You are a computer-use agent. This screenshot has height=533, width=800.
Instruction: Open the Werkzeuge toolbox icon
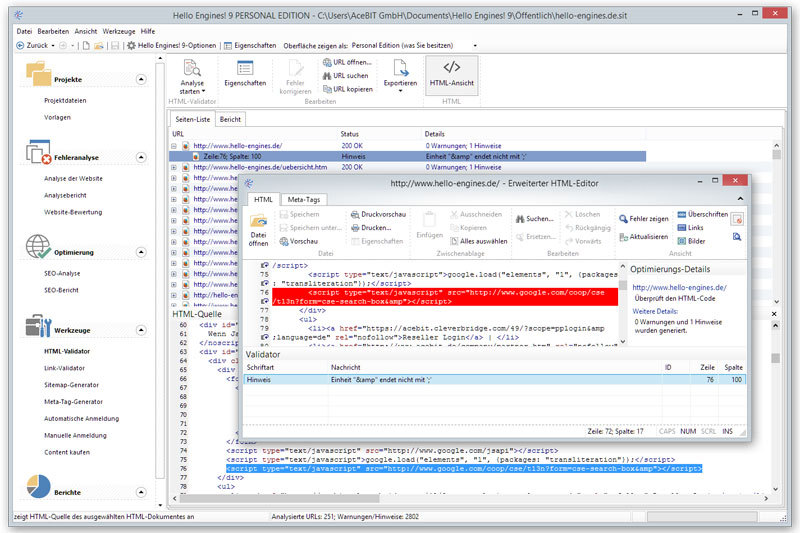(x=38, y=325)
